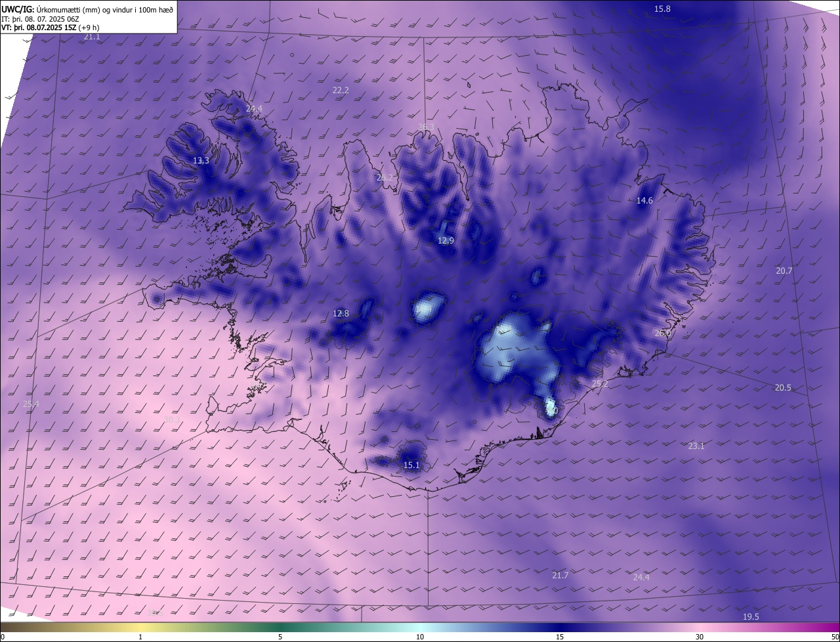Click the 12.9 value label on the map
This screenshot has height=642, width=840.
click(446, 241)
